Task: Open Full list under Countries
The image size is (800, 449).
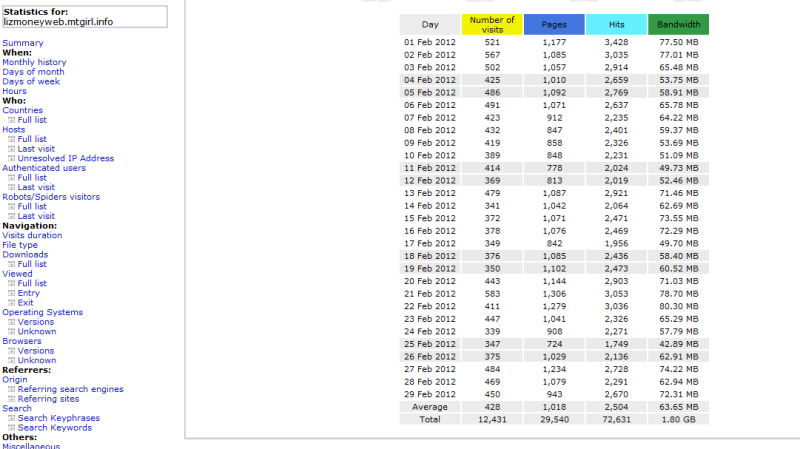Action: (x=32, y=120)
